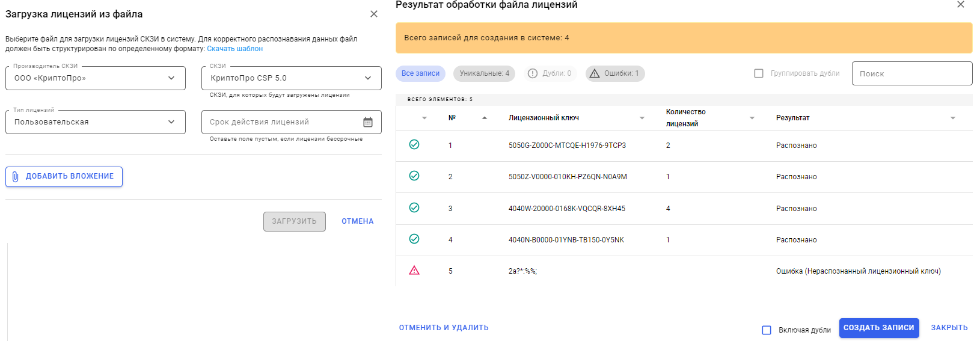Open the Лицензионный ключ column filter menu
980x341 pixels.
(642, 118)
